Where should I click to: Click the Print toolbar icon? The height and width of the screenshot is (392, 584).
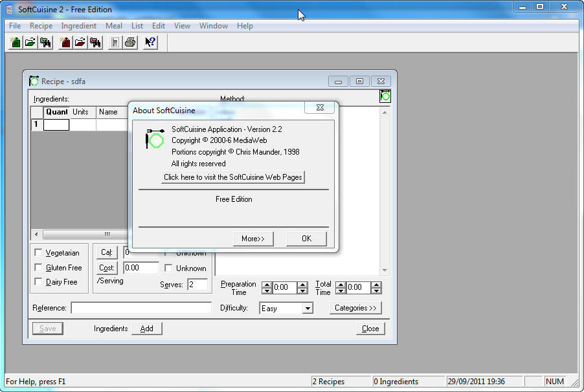coord(130,43)
